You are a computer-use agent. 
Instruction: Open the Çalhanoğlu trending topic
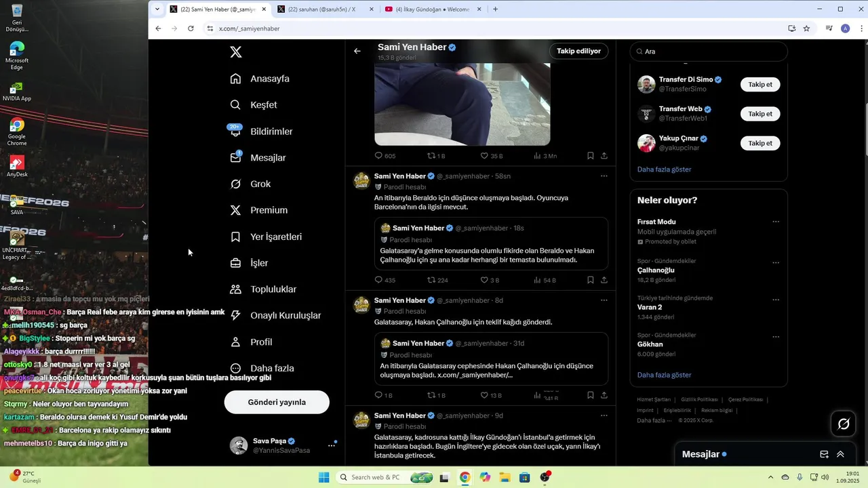coord(656,270)
